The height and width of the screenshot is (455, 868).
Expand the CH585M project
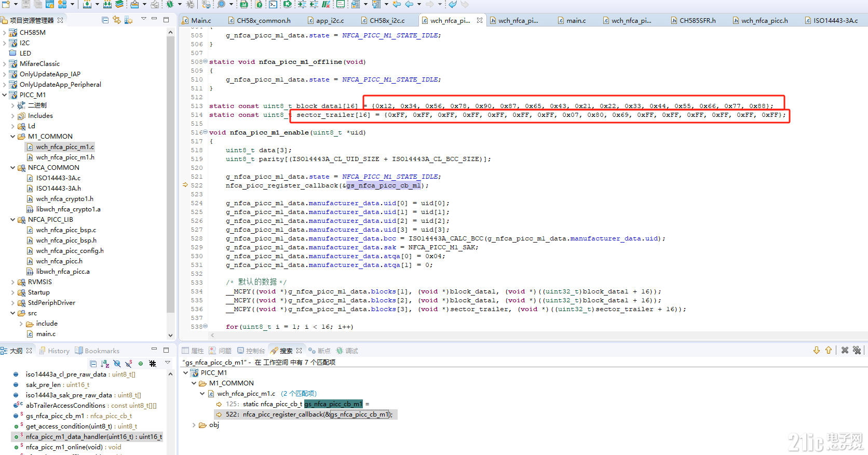pos(5,32)
